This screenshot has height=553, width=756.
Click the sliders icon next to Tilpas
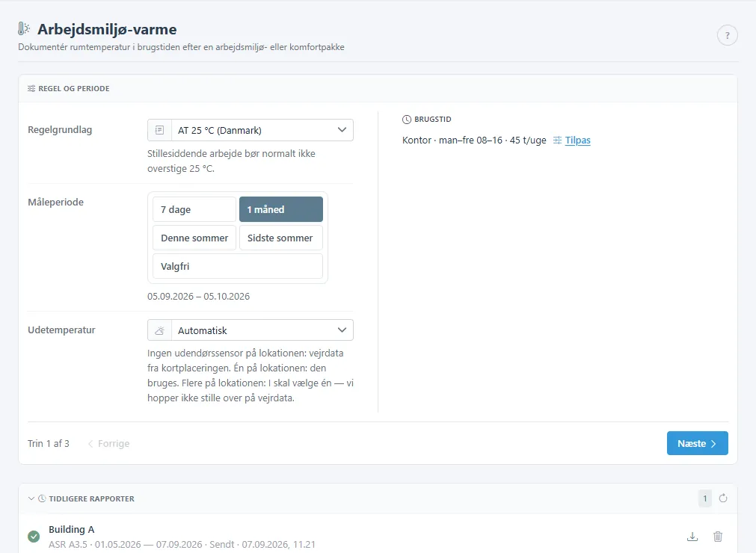pyautogui.click(x=557, y=140)
